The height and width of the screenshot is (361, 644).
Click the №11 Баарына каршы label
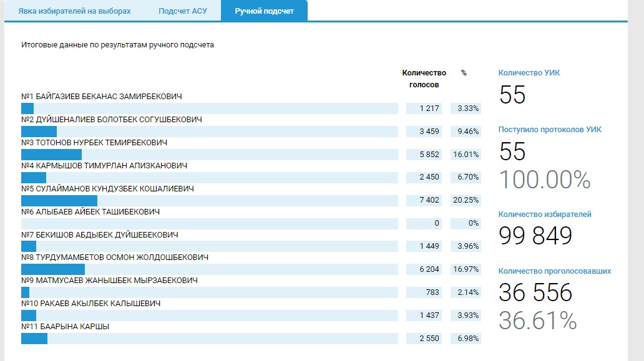pos(57,326)
